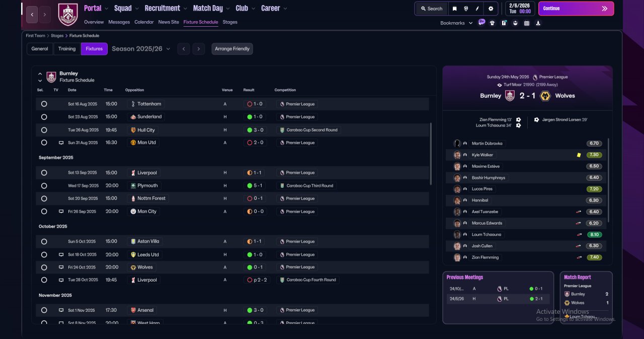
Task: Click the goal ball icon beside Zian Flemming 13'
Action: (518, 120)
